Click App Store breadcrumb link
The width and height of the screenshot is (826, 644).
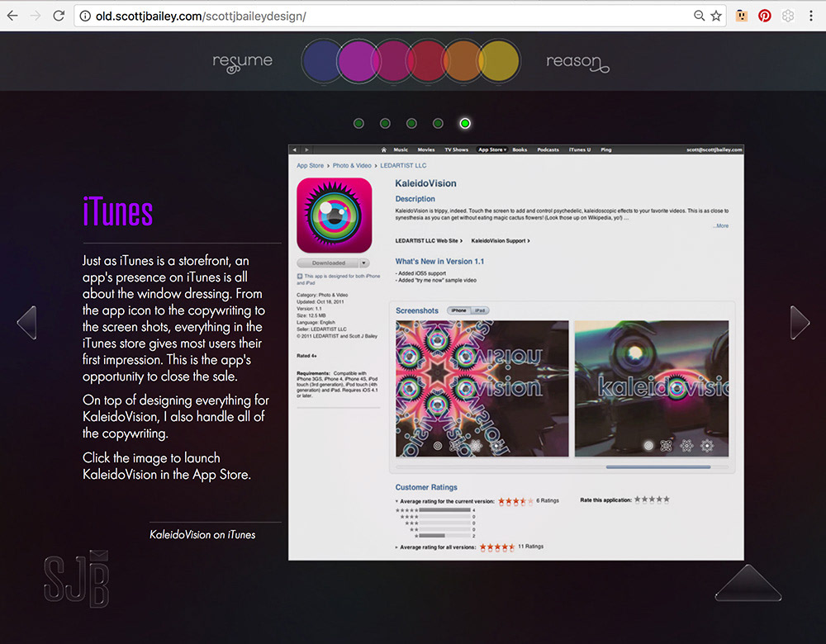pos(310,165)
